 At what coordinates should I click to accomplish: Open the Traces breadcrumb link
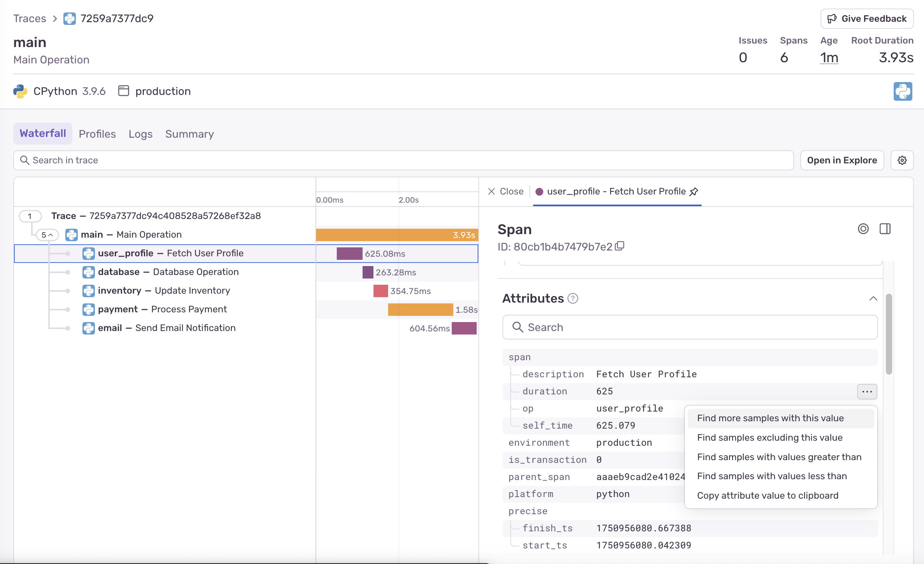(30, 19)
